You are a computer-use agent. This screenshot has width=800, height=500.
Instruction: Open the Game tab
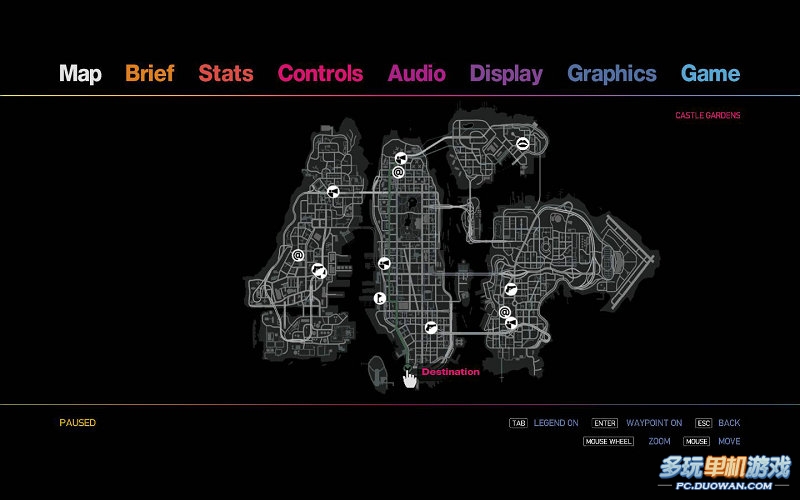[x=710, y=73]
